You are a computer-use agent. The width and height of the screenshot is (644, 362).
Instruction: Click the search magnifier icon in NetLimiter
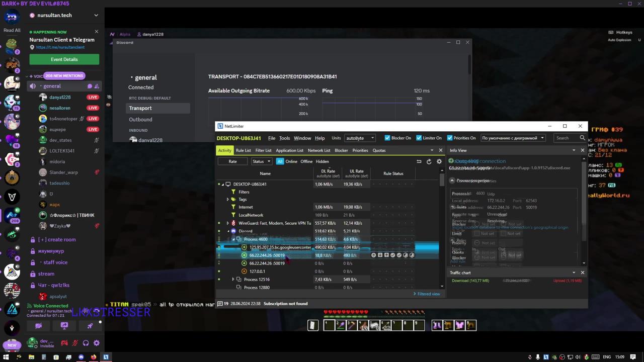(x=582, y=138)
